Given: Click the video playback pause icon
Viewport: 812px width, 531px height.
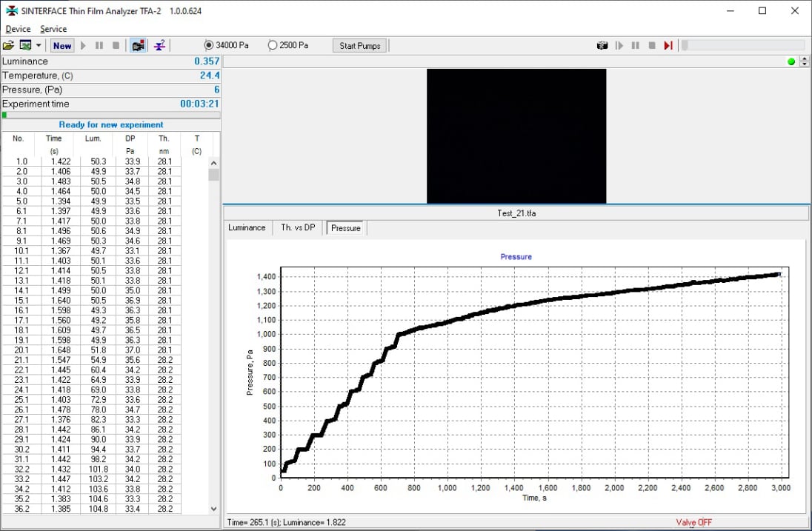Looking at the screenshot, I should [636, 45].
